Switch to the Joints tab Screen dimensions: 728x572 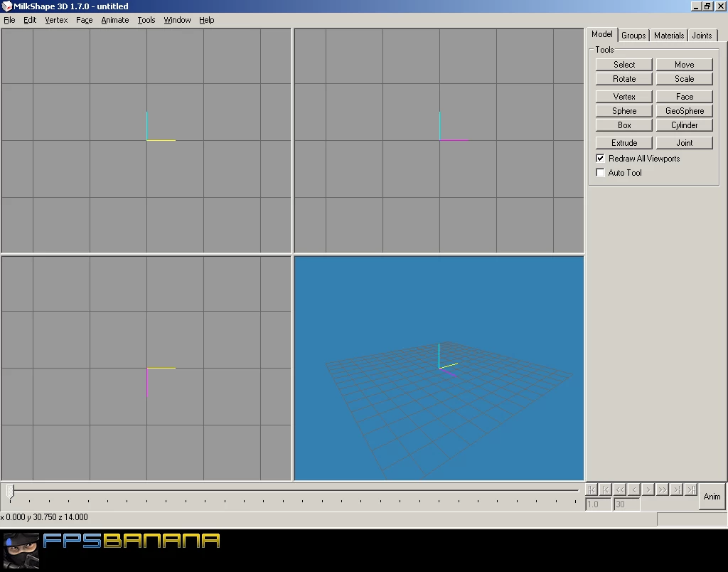click(x=702, y=35)
